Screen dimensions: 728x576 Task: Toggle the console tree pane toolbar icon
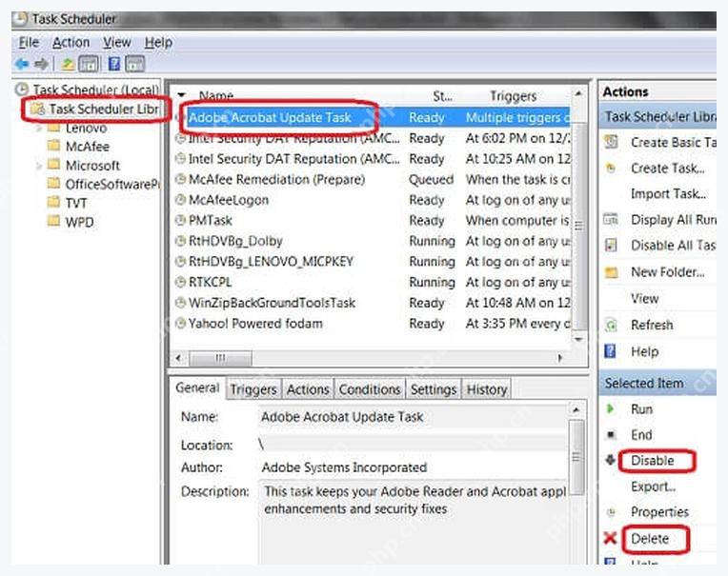pyautogui.click(x=89, y=64)
